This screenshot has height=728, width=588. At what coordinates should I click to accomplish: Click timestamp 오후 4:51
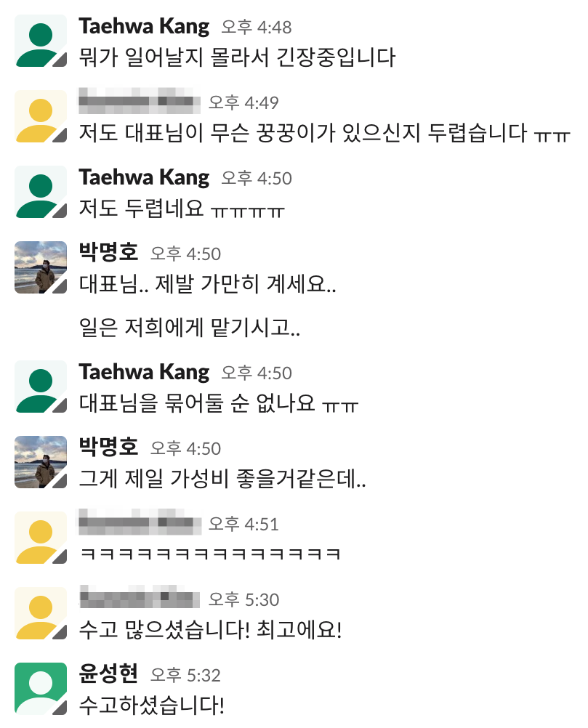[x=243, y=524]
